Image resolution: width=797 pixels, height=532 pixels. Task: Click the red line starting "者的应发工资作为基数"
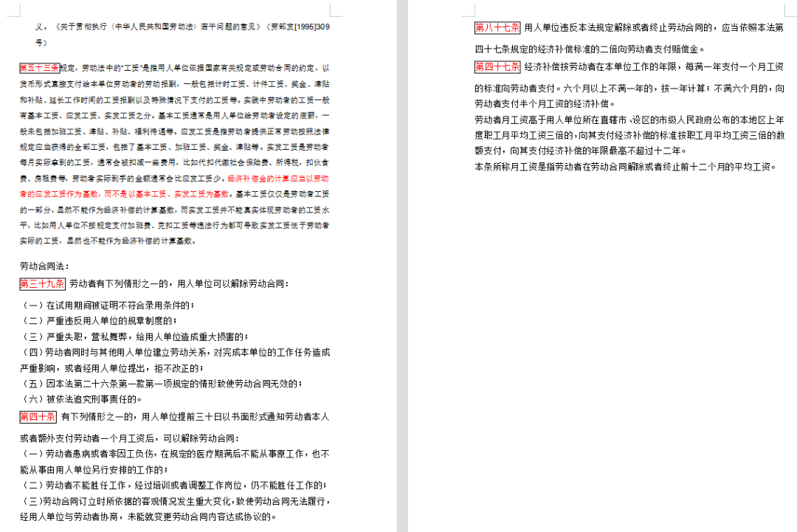click(125, 194)
